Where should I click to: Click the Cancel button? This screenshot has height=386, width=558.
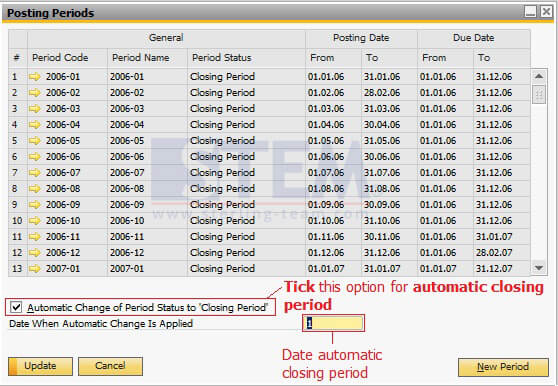[x=110, y=366]
